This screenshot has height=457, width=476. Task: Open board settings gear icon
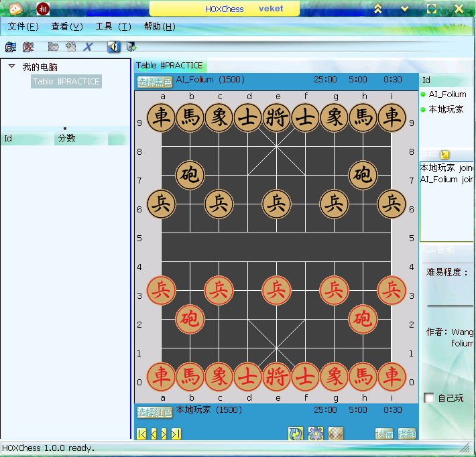coord(316,434)
